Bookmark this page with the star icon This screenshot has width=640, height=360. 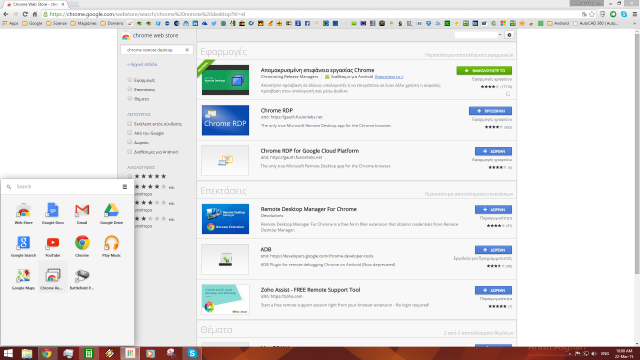(592, 14)
